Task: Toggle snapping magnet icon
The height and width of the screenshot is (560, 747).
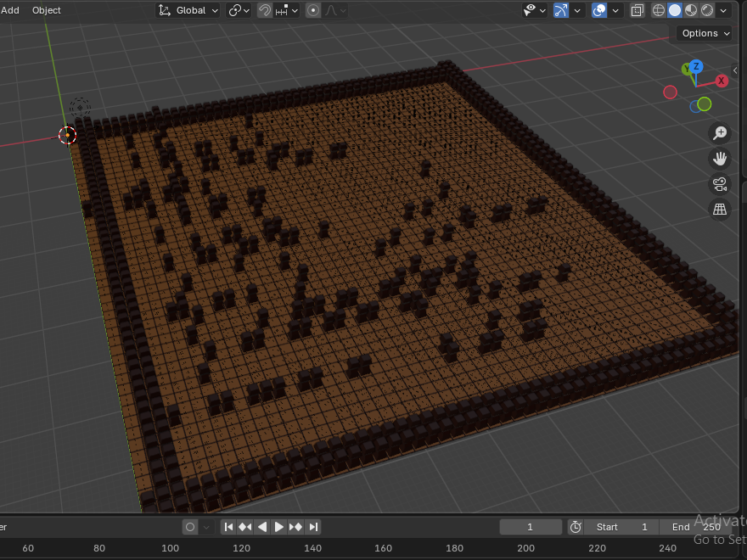Action: coord(265,10)
